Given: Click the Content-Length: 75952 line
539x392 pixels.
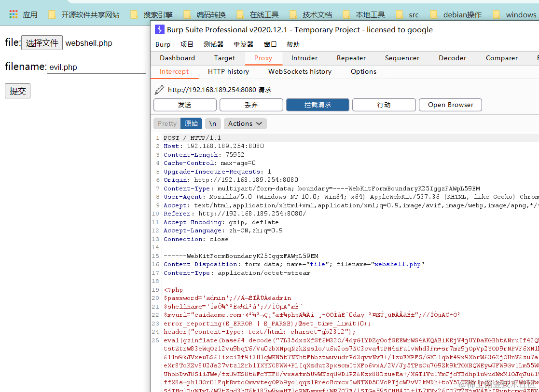Looking at the screenshot, I should point(204,155).
